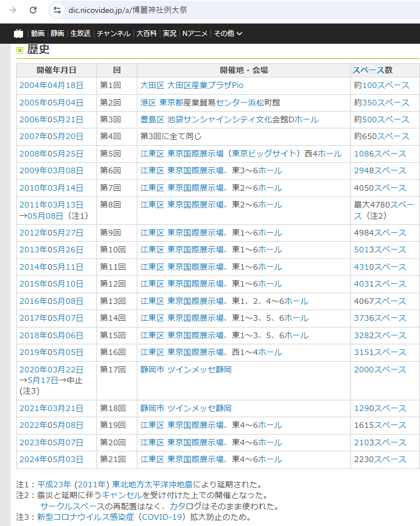Image resolution: width=420 pixels, height=526 pixels.
Task: Open the ツインメッセ静岡 link in 第17回 row
Action: pyautogui.click(x=199, y=370)
